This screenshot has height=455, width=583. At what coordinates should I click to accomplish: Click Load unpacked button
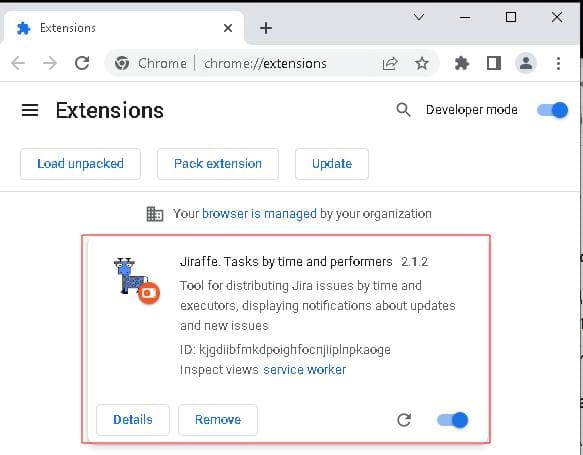click(80, 164)
